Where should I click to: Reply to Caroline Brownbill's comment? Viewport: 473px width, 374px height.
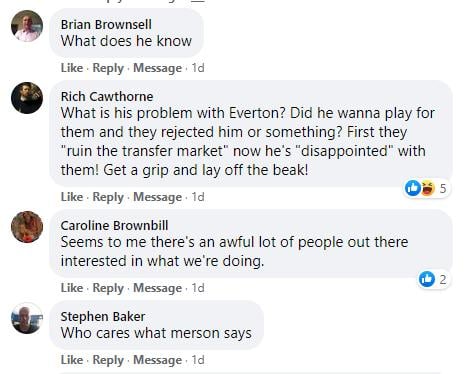click(108, 288)
